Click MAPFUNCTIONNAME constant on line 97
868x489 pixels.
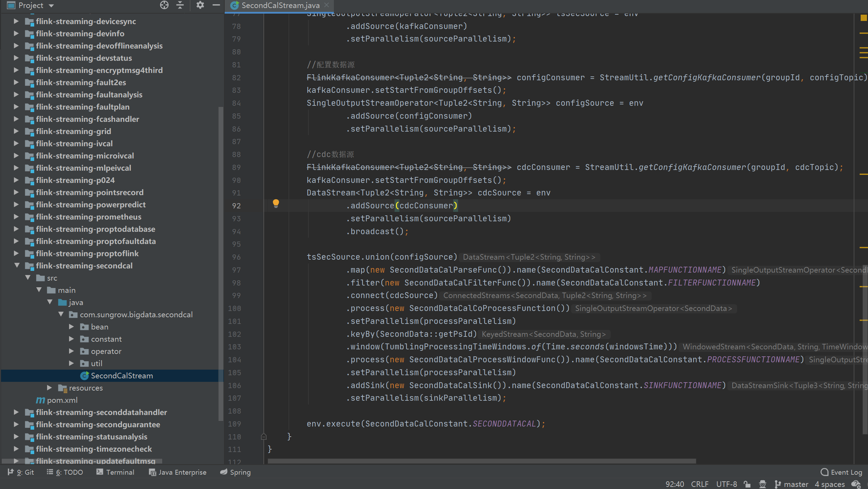685,270
